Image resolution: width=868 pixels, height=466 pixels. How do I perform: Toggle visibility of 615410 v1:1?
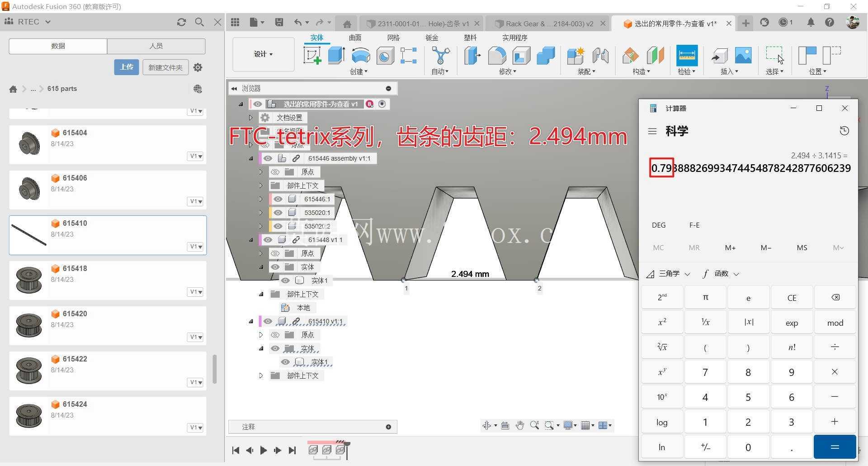point(268,321)
